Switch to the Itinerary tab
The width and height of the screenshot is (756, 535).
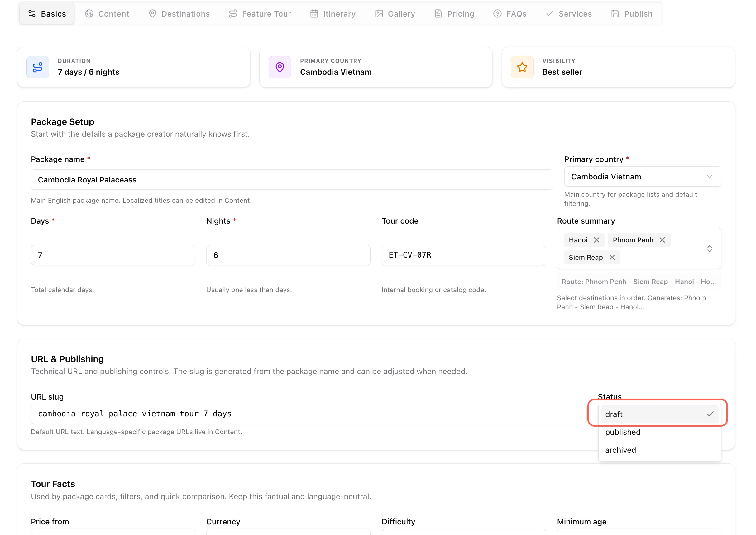(333, 14)
